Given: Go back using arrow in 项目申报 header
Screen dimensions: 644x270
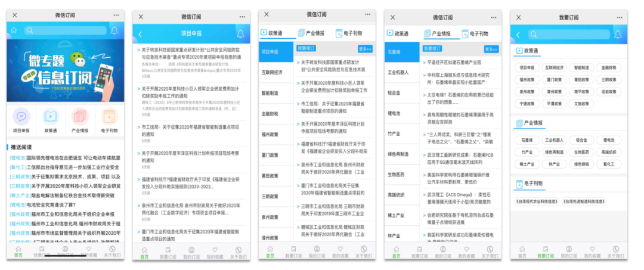Looking at the screenshot, I should 140,34.
